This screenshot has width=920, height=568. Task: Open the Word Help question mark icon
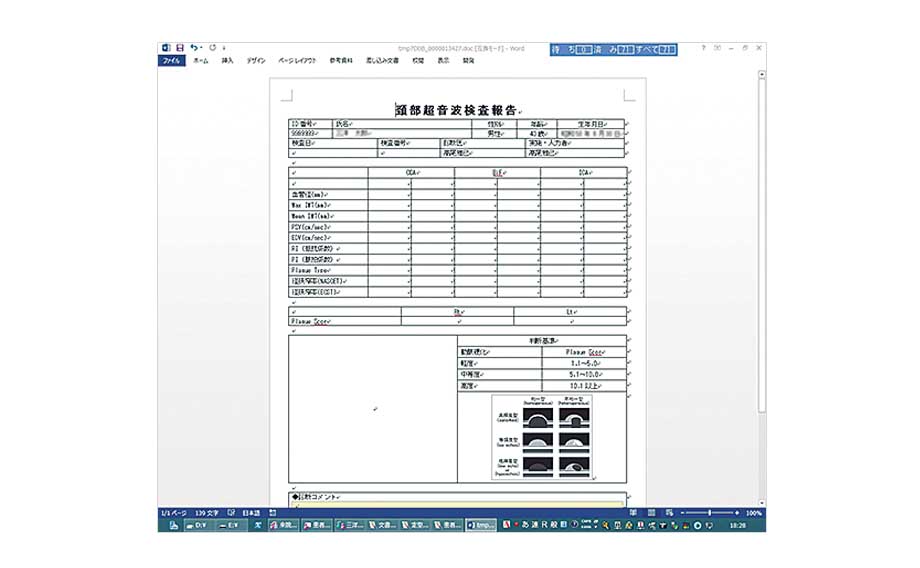pyautogui.click(x=703, y=48)
